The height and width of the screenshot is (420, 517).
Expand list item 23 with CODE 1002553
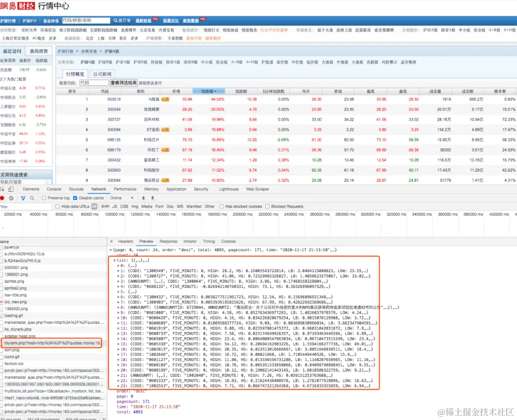[x=118, y=386]
